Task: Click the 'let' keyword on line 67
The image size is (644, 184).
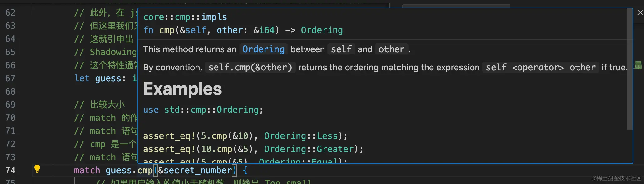Action: (82, 78)
